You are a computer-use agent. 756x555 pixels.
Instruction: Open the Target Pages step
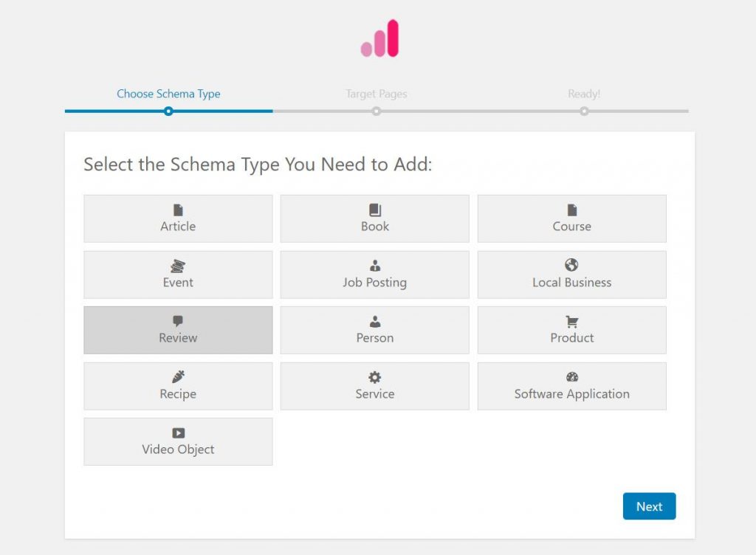[377, 94]
